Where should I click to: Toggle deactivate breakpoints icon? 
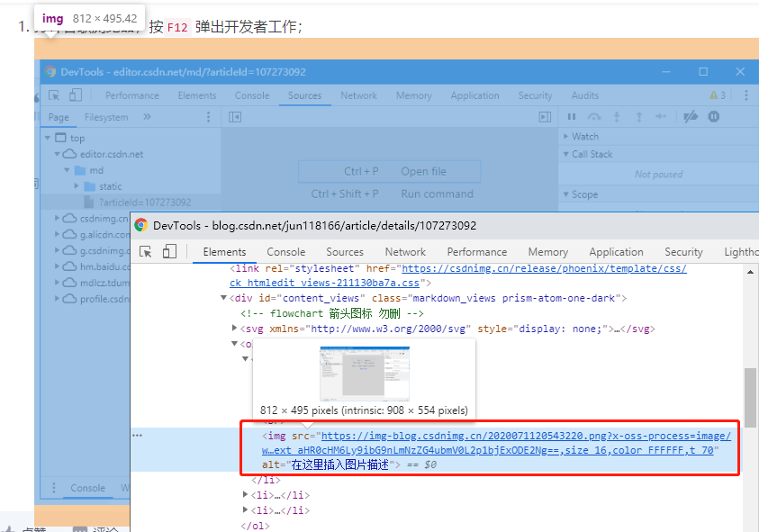coord(691,117)
